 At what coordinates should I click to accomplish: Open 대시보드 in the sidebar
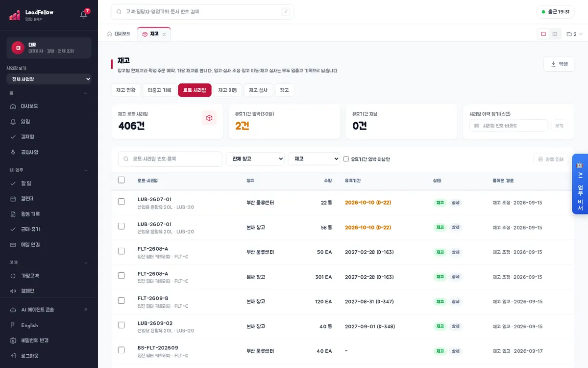coord(49,106)
